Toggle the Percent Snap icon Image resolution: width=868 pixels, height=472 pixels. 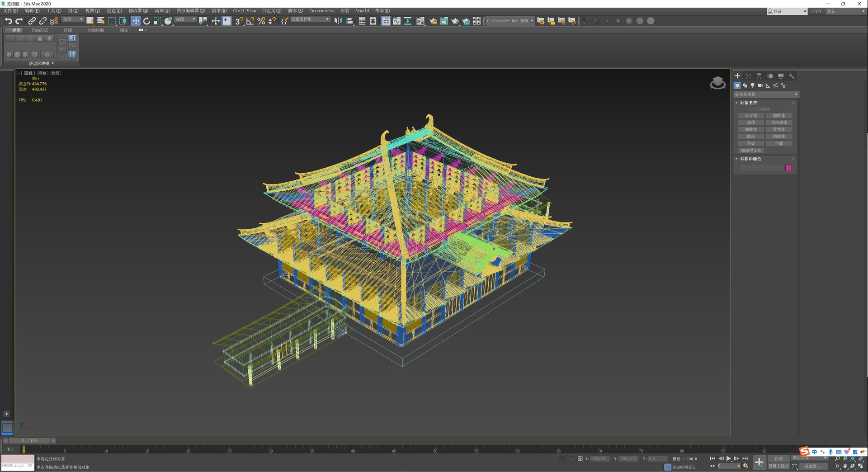(261, 21)
